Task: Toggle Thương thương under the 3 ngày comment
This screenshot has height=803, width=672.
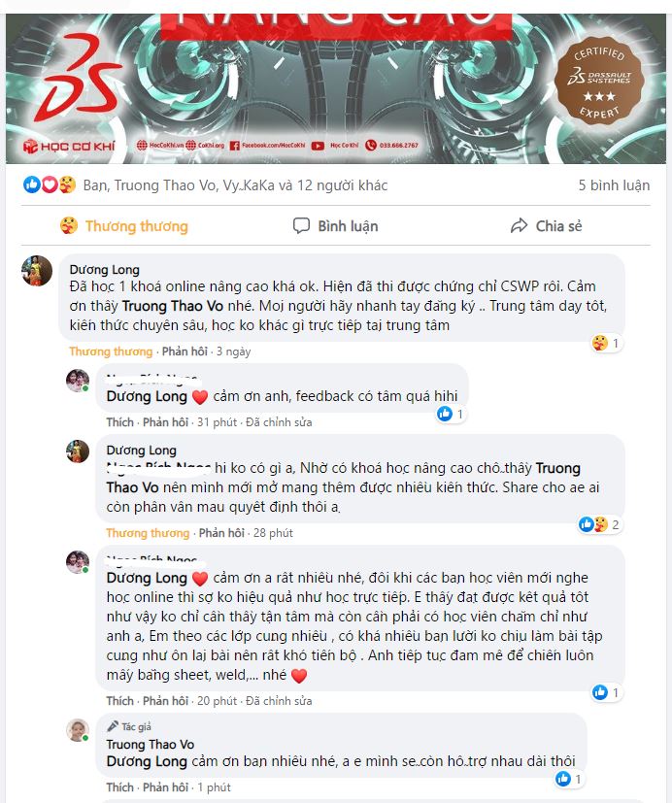Action: tap(111, 351)
